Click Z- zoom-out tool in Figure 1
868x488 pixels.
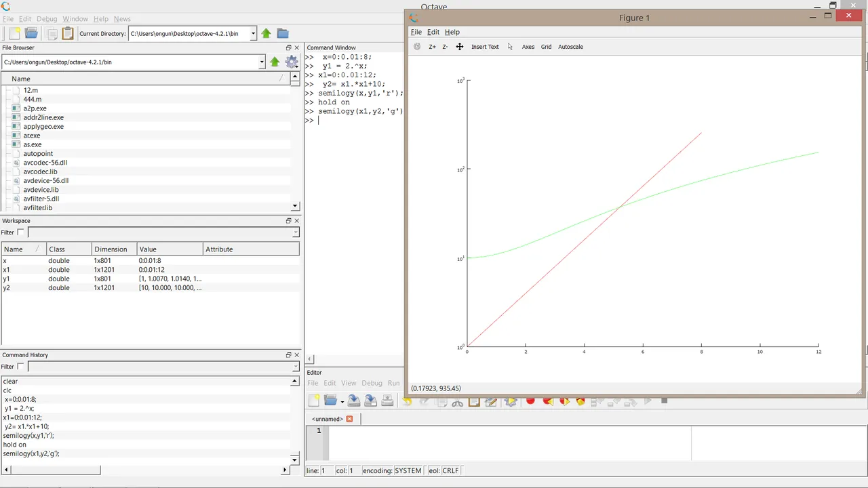click(x=445, y=47)
